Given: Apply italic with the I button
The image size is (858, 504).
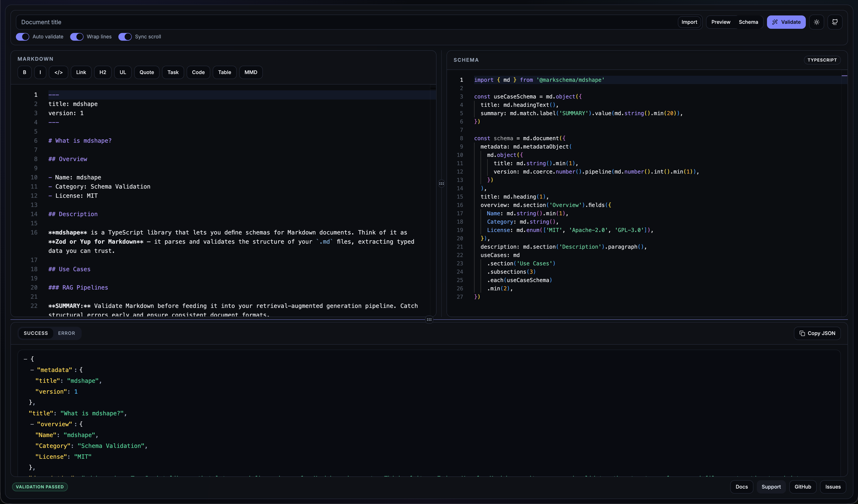Looking at the screenshot, I should (x=40, y=72).
